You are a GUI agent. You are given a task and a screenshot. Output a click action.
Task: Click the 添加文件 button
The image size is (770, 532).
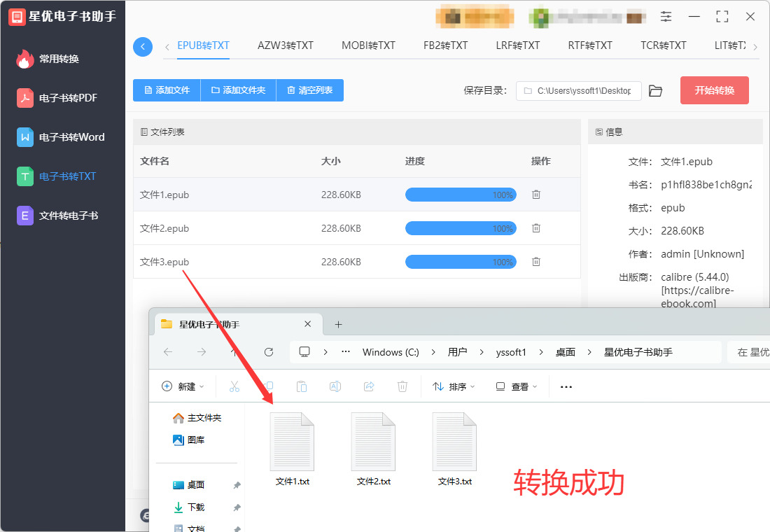pyautogui.click(x=167, y=90)
